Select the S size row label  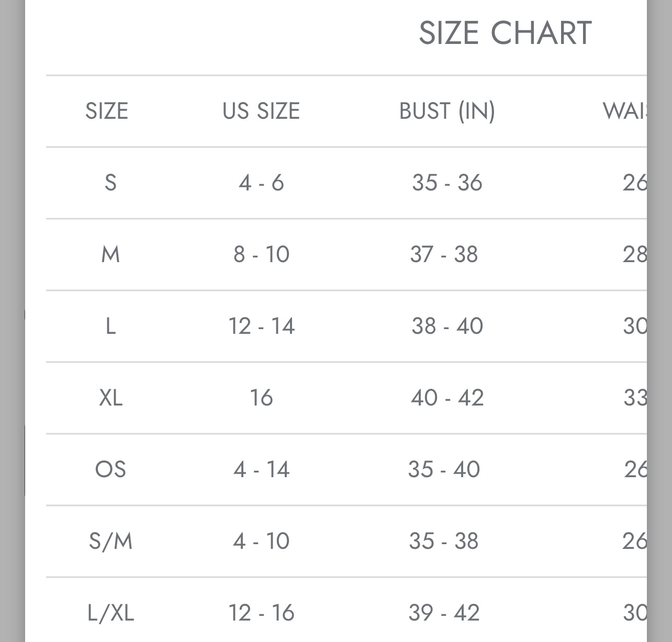pos(110,183)
